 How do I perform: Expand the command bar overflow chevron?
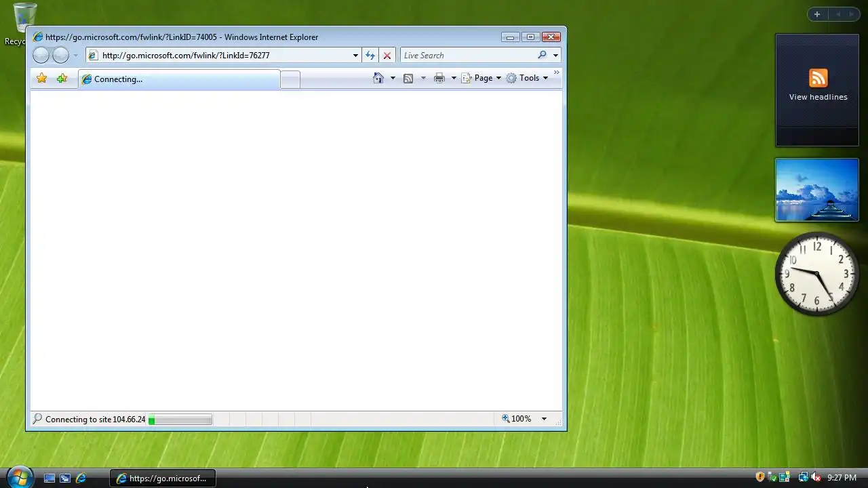pyautogui.click(x=557, y=72)
